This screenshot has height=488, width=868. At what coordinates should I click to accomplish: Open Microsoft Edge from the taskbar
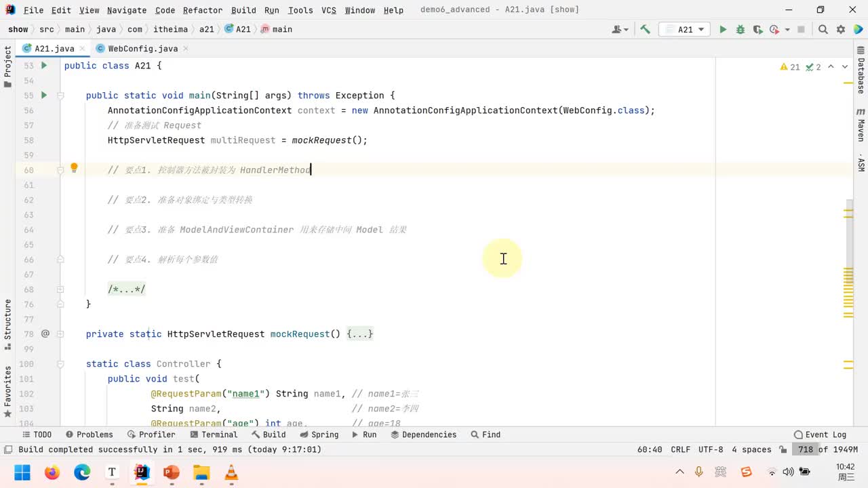pyautogui.click(x=82, y=472)
